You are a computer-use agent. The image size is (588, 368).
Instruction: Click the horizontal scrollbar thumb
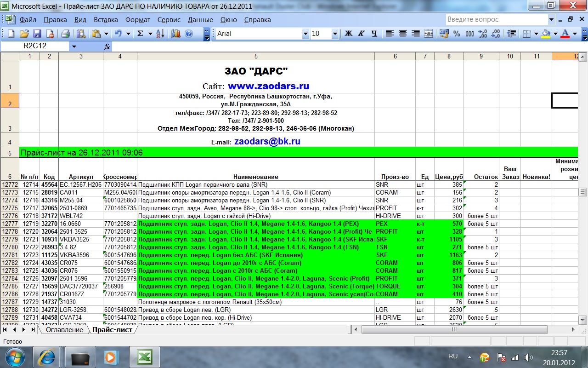coord(454,330)
